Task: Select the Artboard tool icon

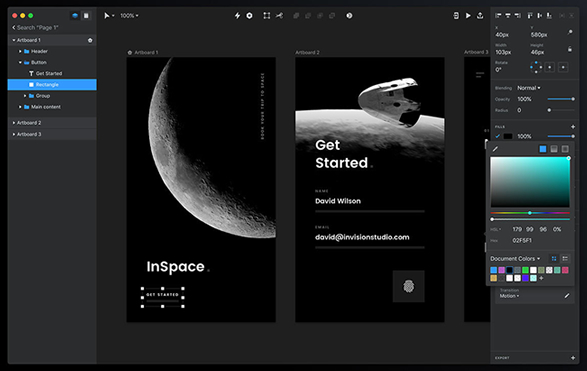Action: point(267,16)
